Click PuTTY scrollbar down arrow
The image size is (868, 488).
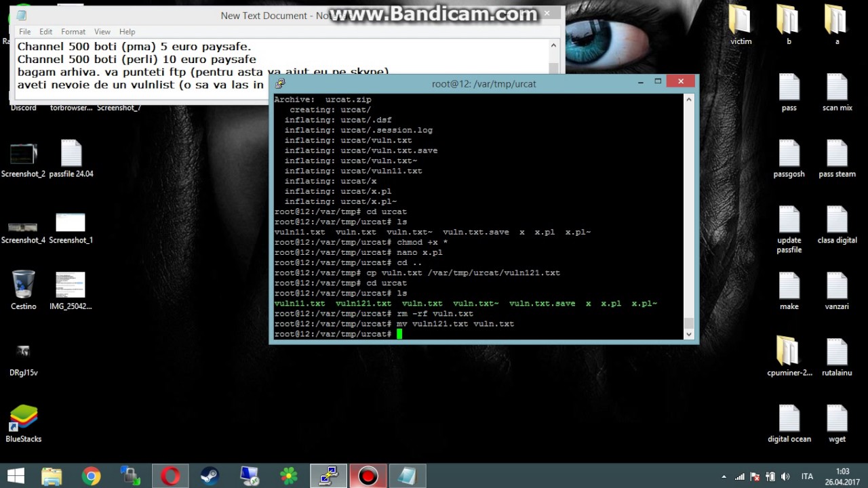(689, 333)
